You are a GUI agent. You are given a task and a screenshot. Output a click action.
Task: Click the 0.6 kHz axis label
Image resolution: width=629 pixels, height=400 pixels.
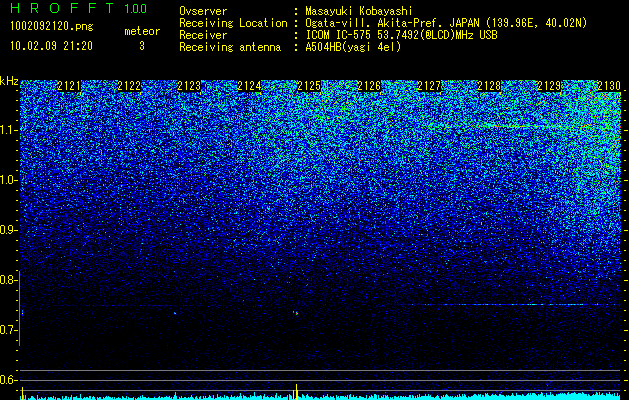(x=8, y=380)
